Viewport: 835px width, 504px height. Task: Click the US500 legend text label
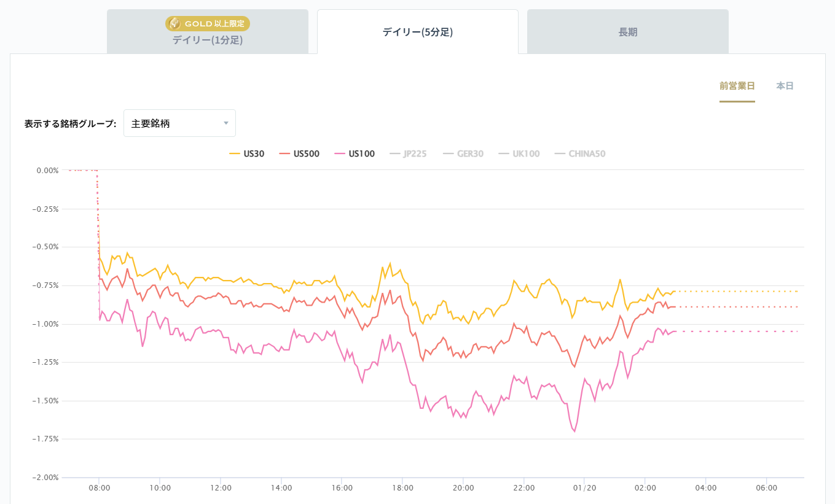pos(307,153)
